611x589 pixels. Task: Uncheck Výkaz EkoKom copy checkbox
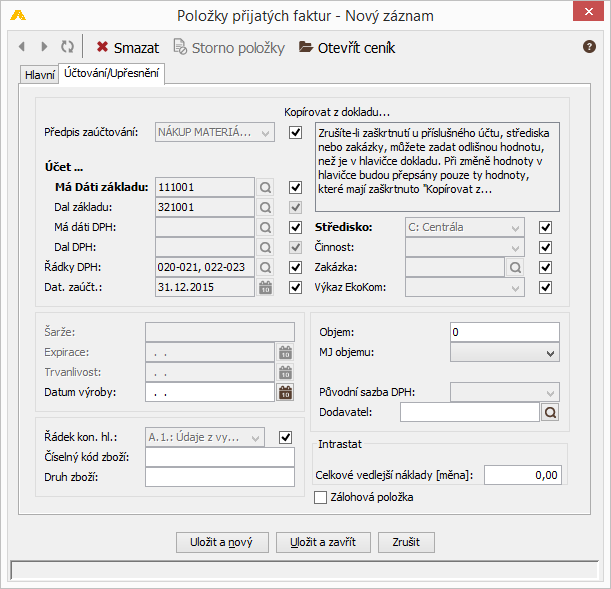(x=545, y=287)
